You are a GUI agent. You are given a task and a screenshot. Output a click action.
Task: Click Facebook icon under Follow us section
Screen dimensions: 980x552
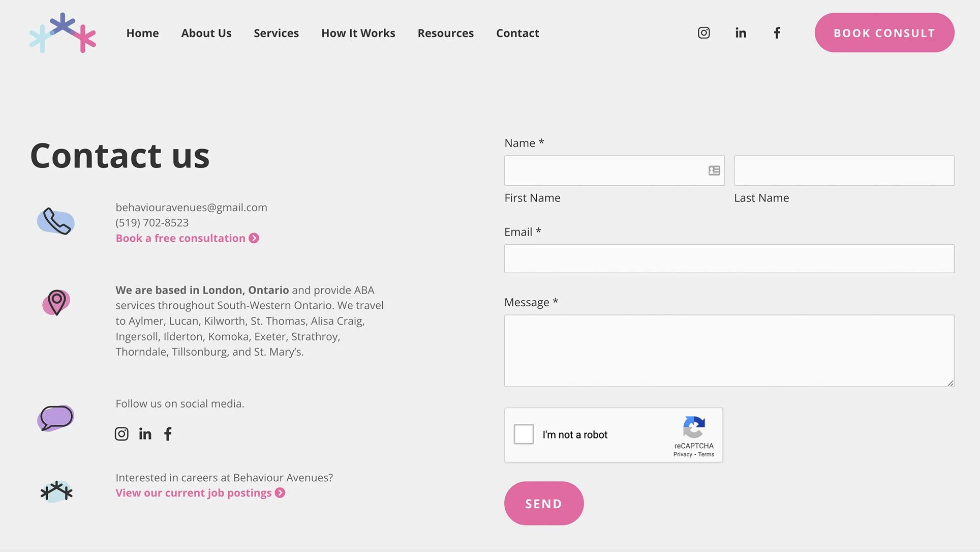click(x=168, y=434)
